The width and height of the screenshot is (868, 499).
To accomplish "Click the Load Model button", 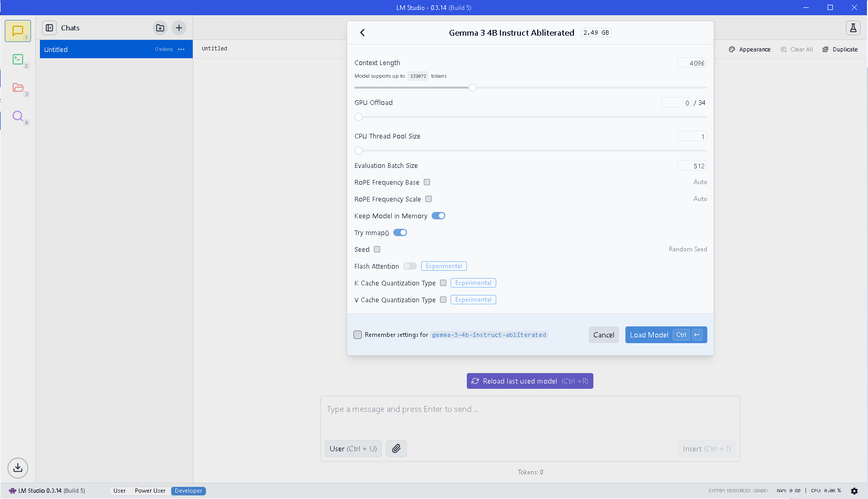I will coord(649,335).
